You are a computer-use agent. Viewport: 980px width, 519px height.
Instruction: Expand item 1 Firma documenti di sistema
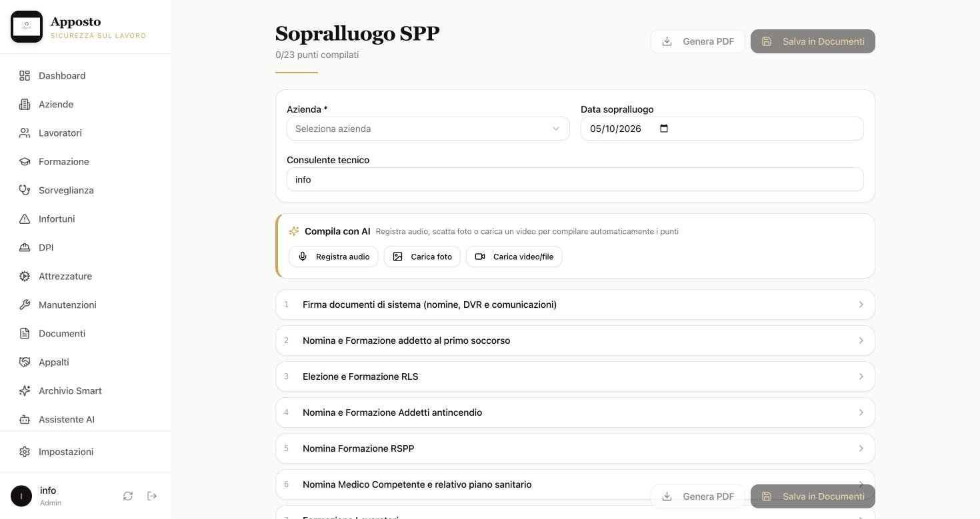(x=575, y=304)
